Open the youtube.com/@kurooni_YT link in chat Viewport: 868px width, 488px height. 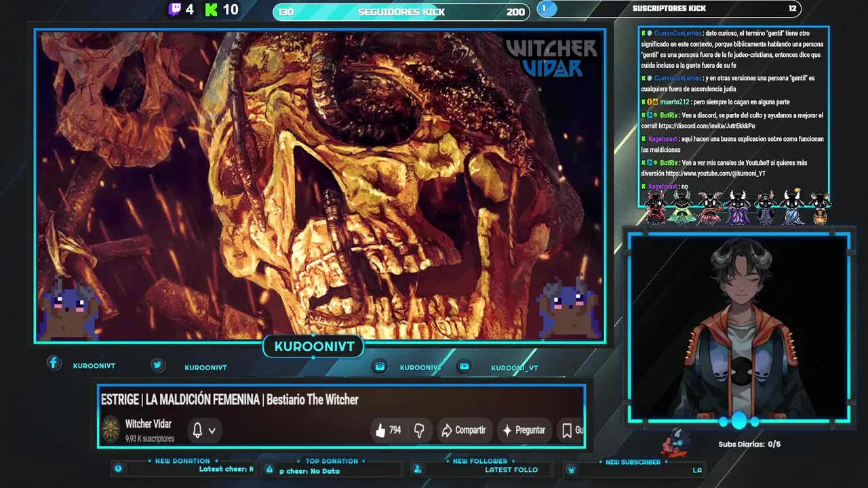click(715, 174)
